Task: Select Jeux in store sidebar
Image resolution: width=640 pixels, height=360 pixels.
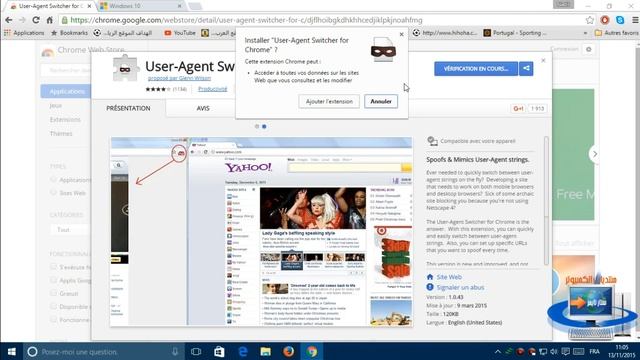Action: (56, 106)
